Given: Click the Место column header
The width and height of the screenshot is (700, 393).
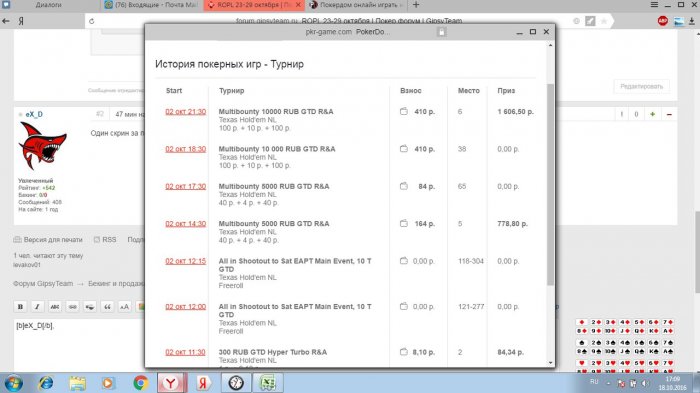Looking at the screenshot, I should (x=469, y=91).
